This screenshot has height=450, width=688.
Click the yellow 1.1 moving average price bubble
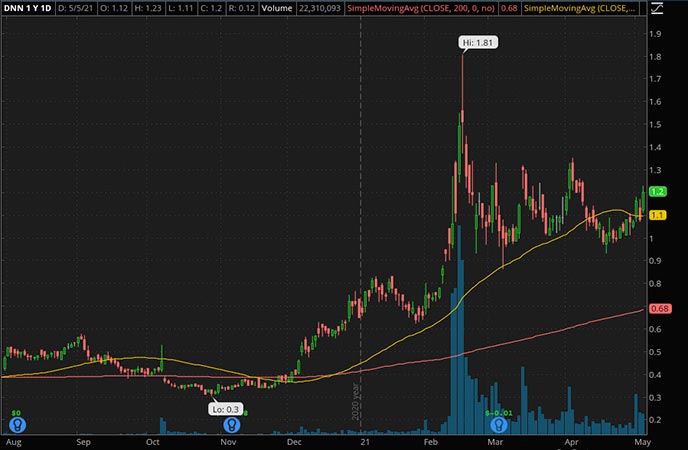(657, 215)
